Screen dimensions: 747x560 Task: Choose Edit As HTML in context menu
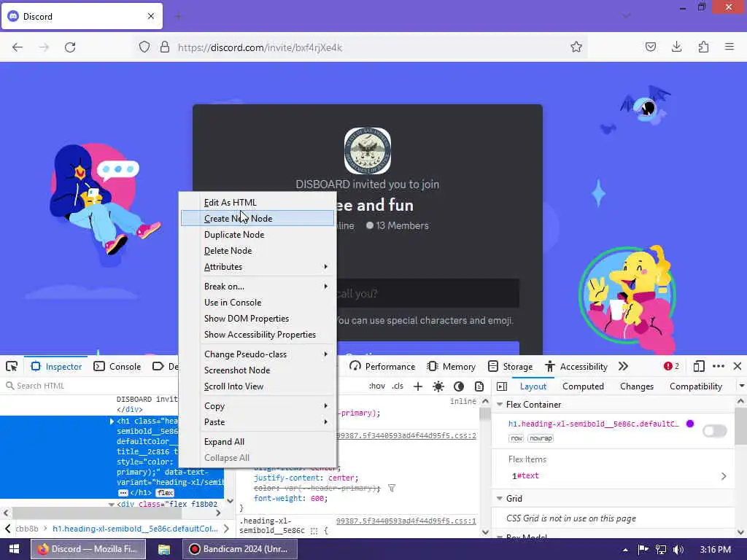coord(258,203)
